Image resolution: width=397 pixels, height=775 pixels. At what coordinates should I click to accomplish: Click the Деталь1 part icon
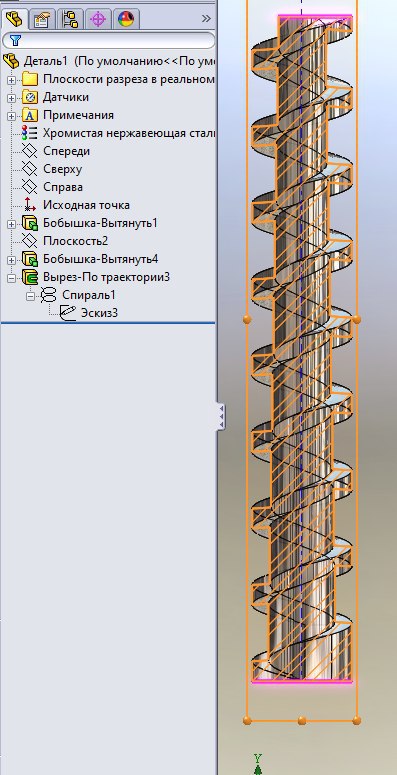[11, 61]
